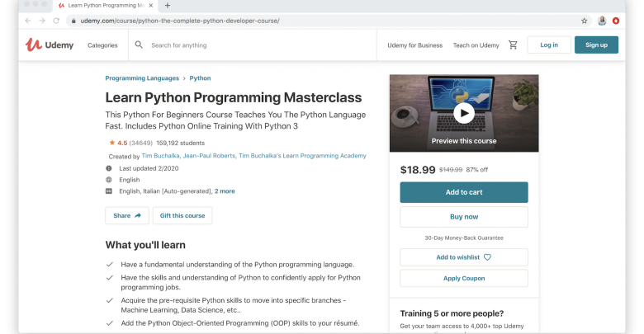Click the '(34649)' ratings count

pos(140,143)
